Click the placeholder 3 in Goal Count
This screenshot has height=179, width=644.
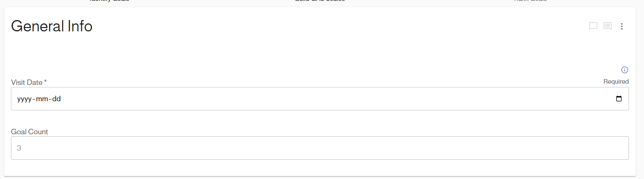pyautogui.click(x=19, y=148)
